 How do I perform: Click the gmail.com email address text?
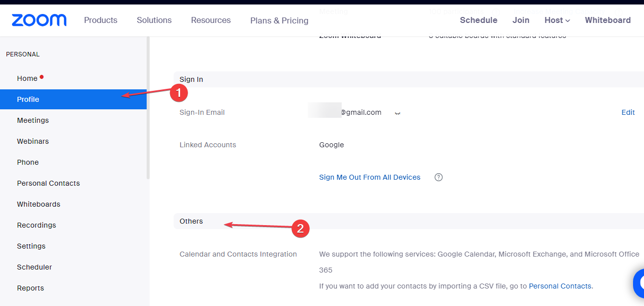pyautogui.click(x=361, y=112)
